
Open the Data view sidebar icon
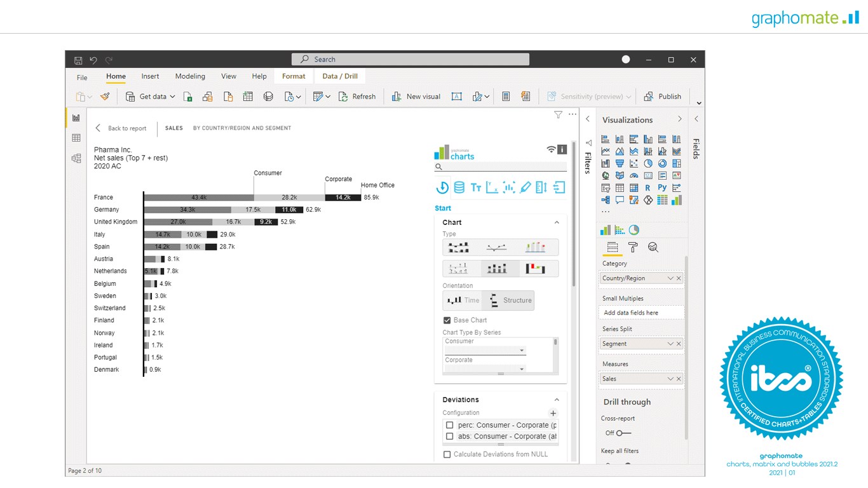[x=76, y=138]
